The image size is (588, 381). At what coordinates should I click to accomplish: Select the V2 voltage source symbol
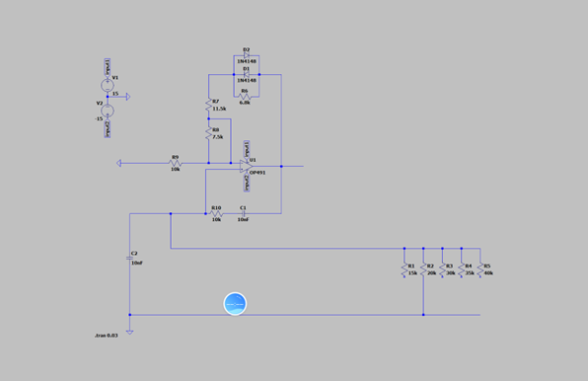click(x=108, y=111)
